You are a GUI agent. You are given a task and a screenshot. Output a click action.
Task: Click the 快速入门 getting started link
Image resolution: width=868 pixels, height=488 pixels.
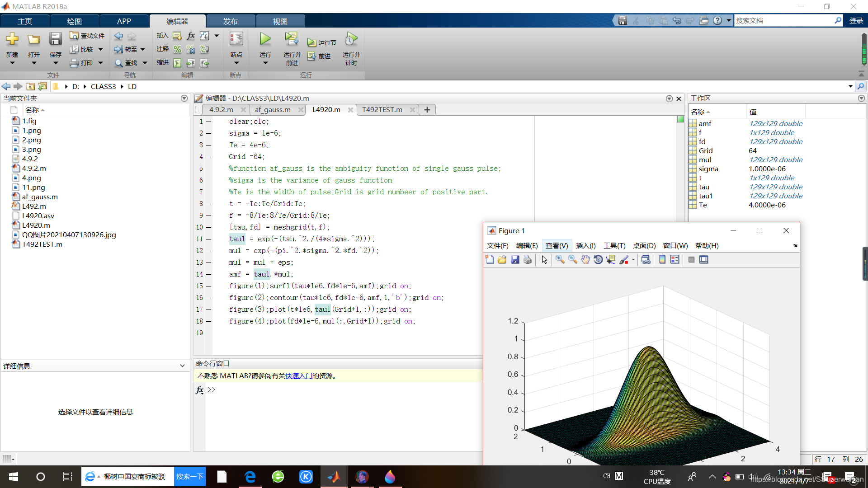coord(298,375)
